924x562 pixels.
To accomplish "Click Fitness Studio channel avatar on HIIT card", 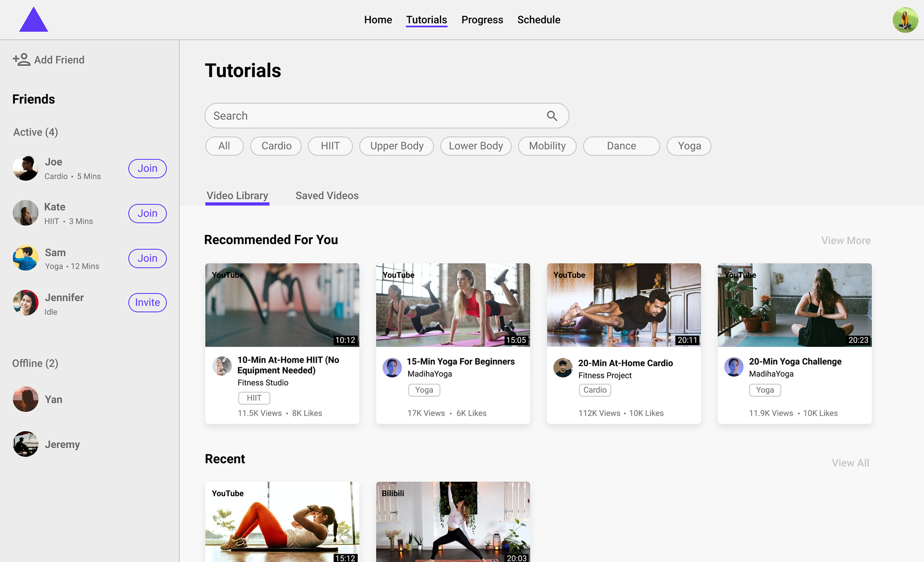I will coord(222,366).
